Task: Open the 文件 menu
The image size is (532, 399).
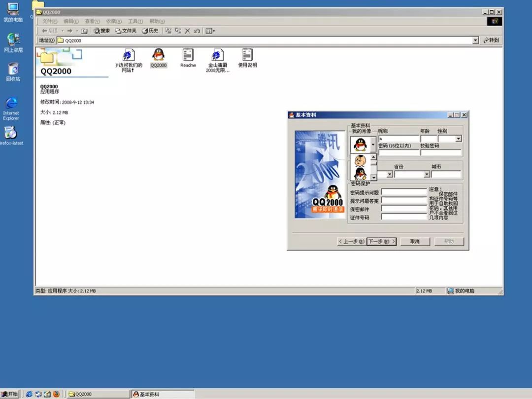Action: [50, 21]
